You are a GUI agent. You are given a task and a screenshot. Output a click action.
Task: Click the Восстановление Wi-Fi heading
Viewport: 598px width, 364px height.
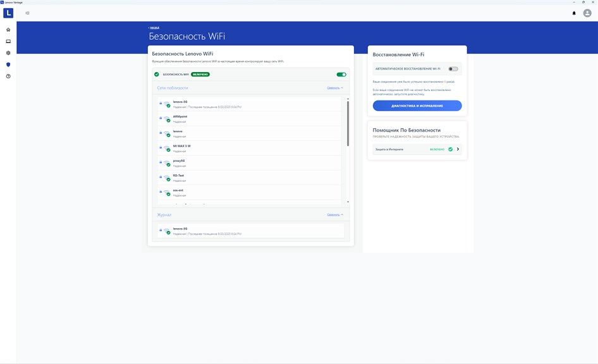click(398, 54)
